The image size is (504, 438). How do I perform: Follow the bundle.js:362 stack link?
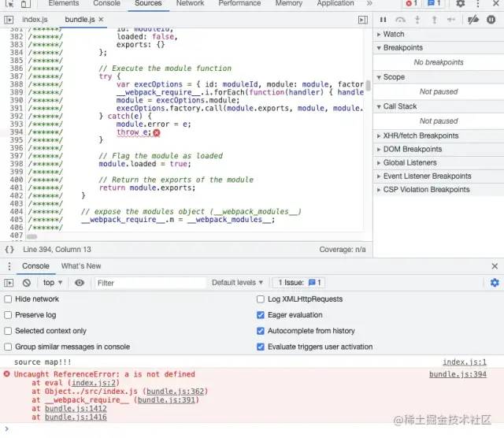coord(175,392)
